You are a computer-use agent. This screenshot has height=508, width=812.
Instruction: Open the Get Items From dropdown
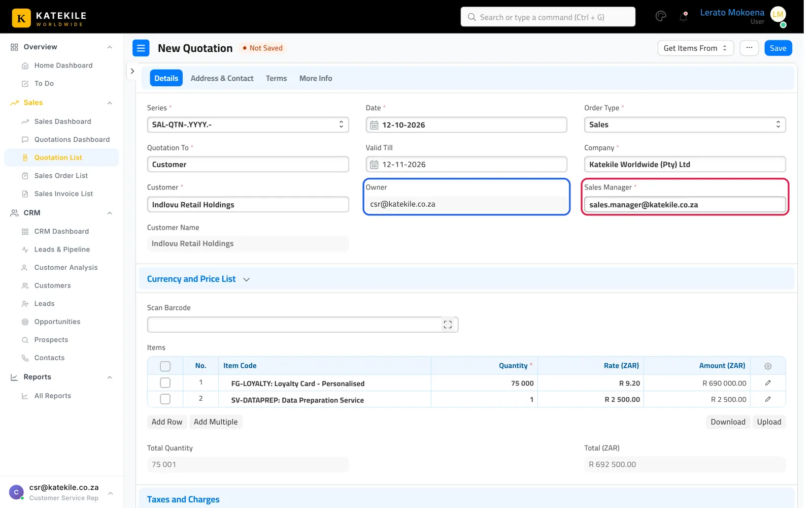click(695, 48)
